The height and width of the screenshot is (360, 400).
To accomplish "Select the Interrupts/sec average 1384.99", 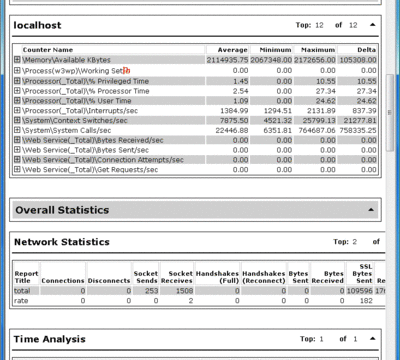I will (234, 111).
